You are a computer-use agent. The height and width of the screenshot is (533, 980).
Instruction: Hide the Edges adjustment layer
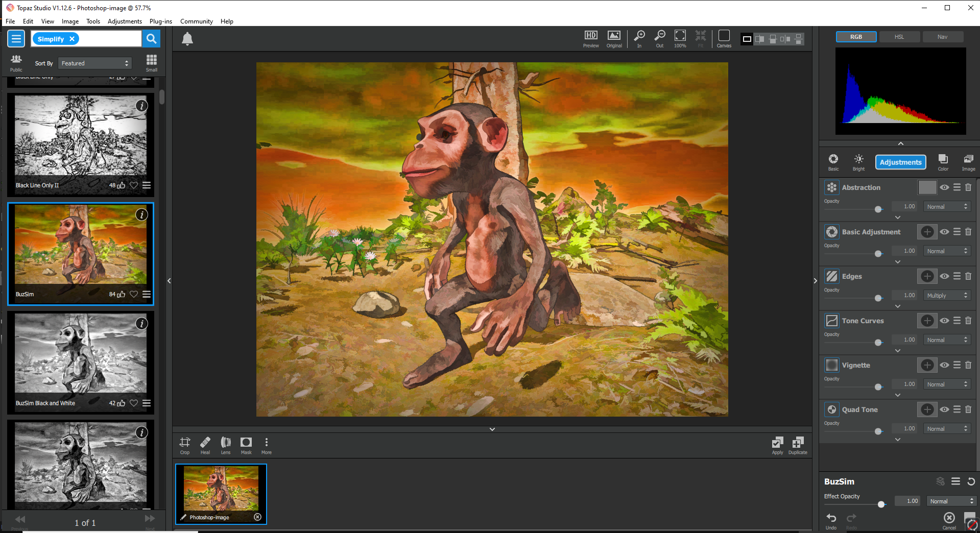pos(944,276)
